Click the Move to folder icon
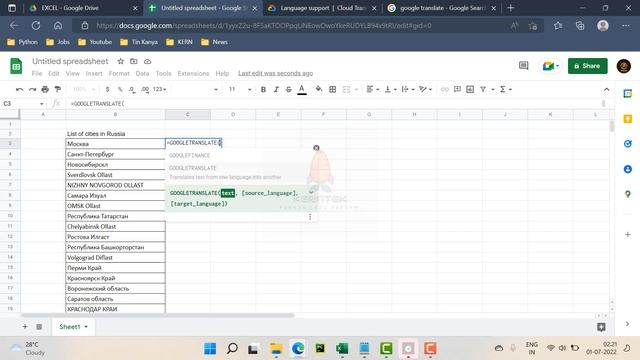 tap(133, 61)
